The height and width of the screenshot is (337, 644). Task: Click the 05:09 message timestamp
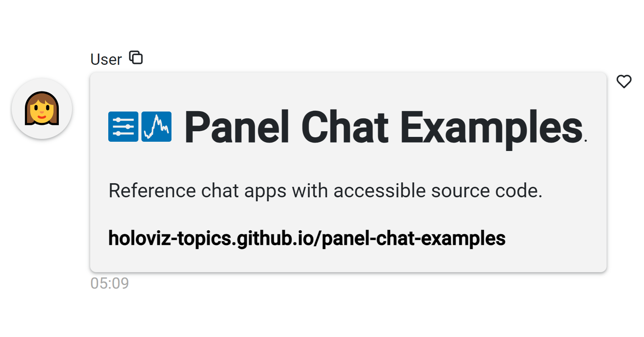109,283
